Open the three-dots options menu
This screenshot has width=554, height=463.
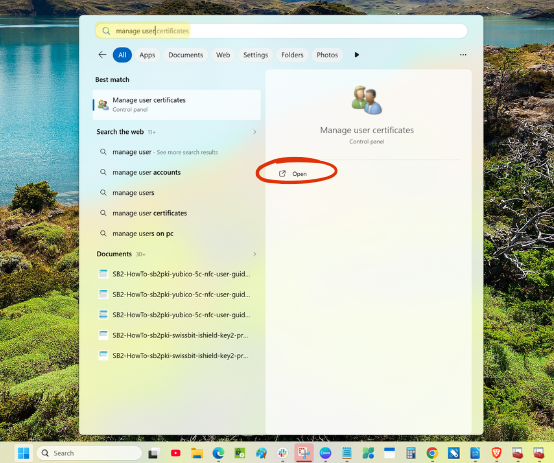(x=463, y=55)
